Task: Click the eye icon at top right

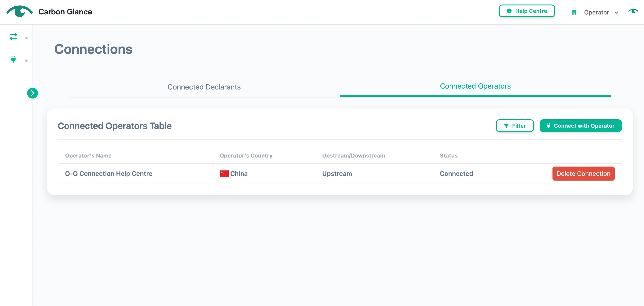Action: pyautogui.click(x=633, y=11)
